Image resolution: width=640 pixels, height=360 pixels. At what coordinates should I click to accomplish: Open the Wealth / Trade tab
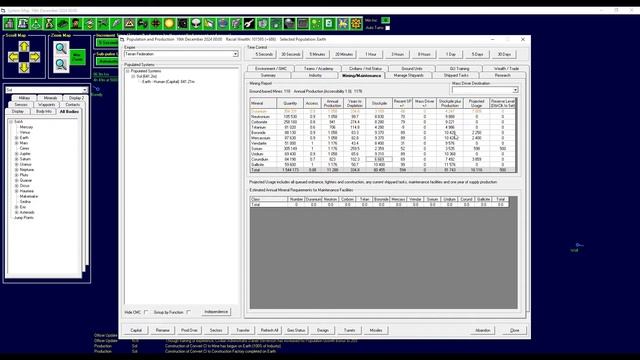506,69
